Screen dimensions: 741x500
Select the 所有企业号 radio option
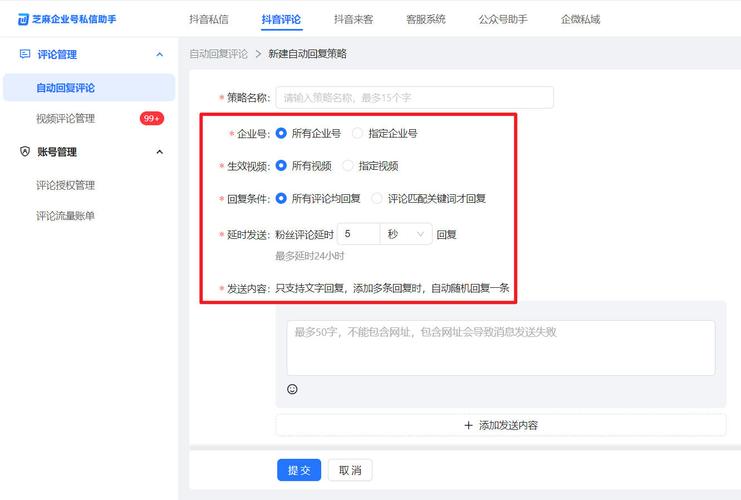(281, 133)
